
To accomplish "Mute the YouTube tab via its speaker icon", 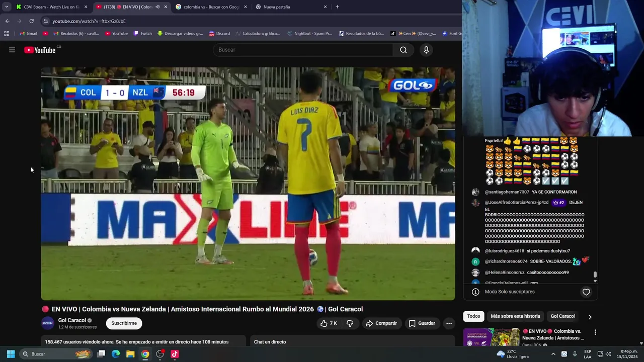I will pyautogui.click(x=157, y=7).
